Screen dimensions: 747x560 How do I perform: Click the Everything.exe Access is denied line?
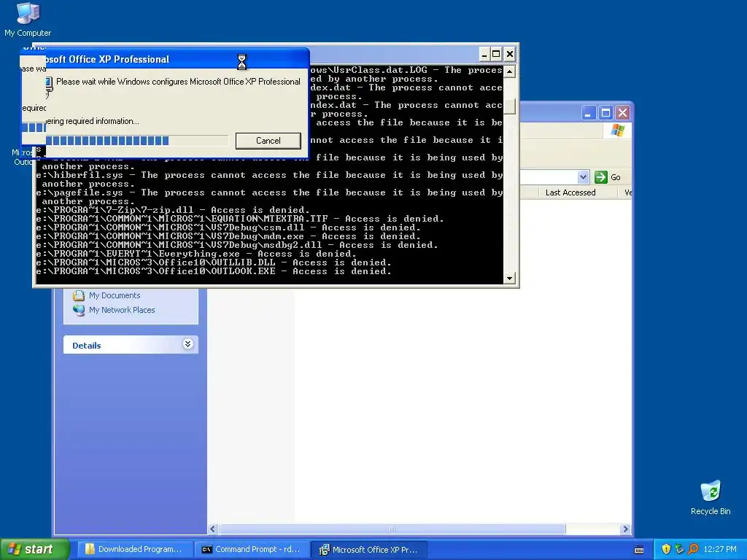[196, 254]
